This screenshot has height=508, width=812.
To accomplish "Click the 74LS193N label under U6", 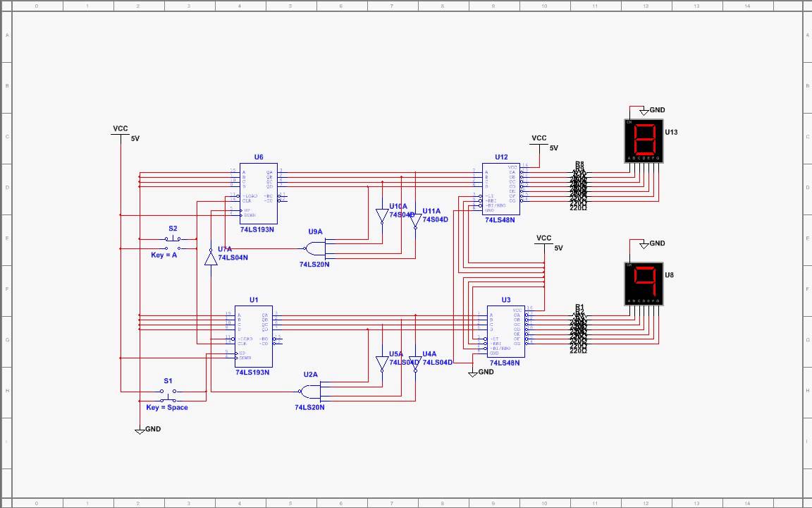I will pyautogui.click(x=257, y=229).
